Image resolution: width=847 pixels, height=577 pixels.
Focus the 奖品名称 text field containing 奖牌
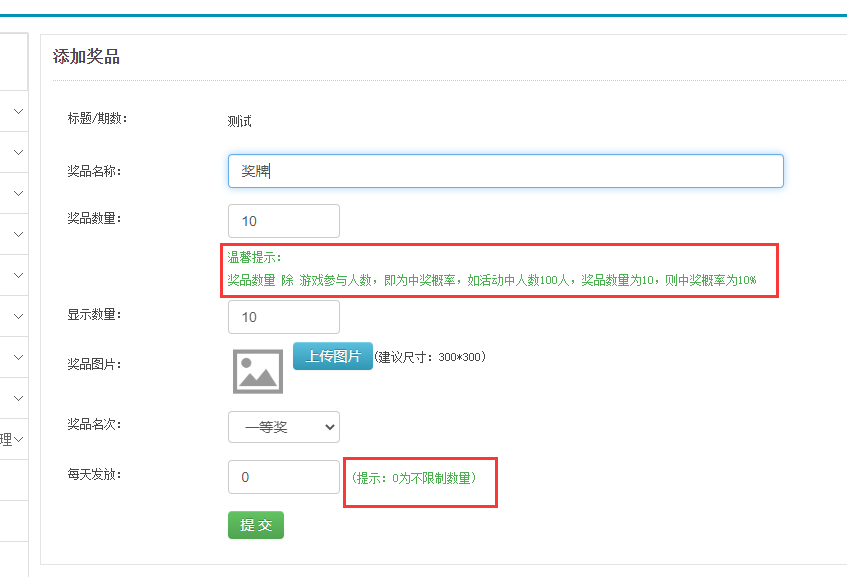[505, 171]
